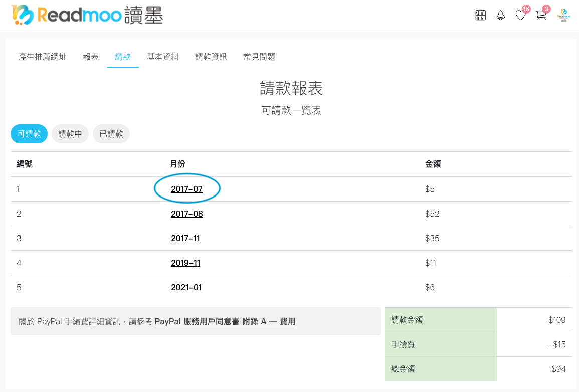Viewport: 579px width, 392px height.
Task: Switch to the 已請款 filter
Action: (x=111, y=134)
